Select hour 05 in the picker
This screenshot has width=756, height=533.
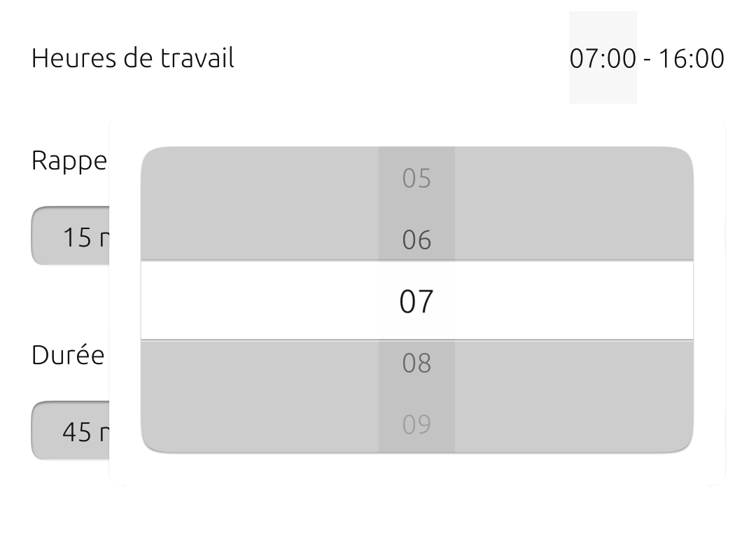[x=416, y=179]
